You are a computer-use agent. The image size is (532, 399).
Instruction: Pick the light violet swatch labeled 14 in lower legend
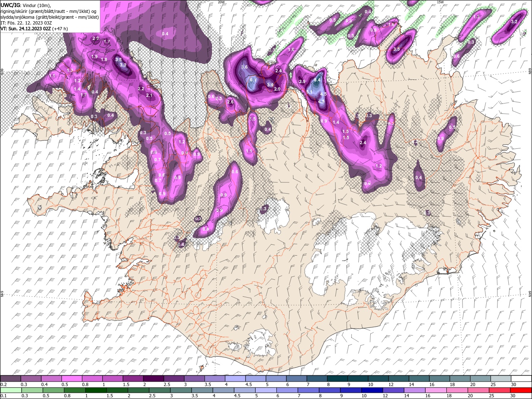(x=414, y=390)
